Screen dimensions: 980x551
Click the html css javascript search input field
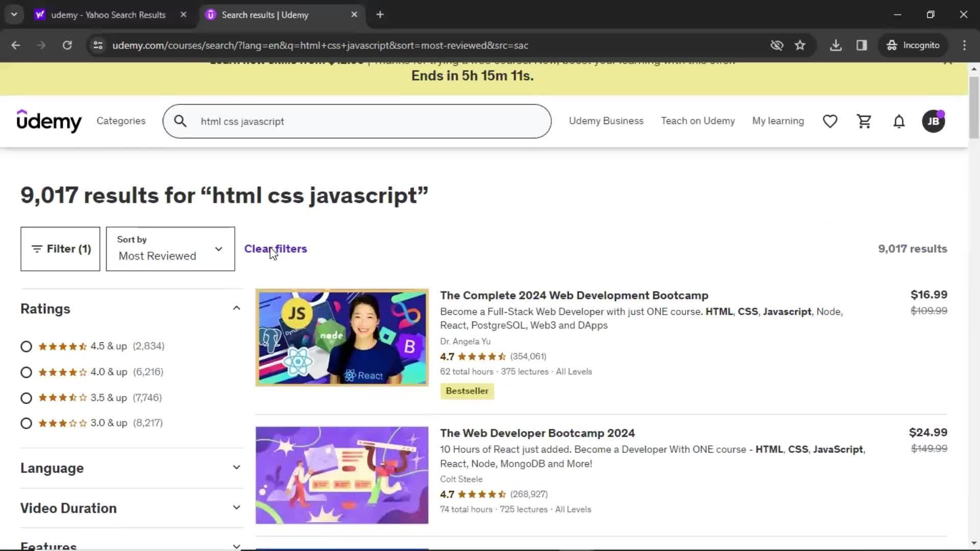click(357, 121)
